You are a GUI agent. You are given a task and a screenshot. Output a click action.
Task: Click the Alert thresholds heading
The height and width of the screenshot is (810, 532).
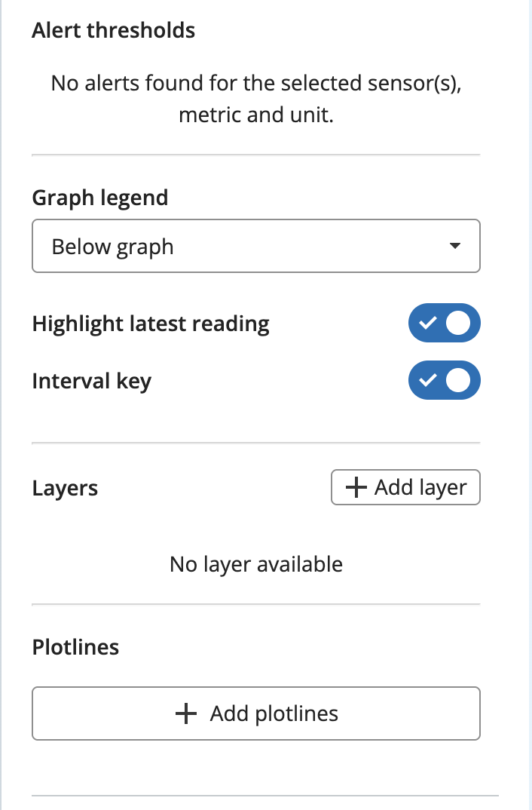tap(114, 30)
